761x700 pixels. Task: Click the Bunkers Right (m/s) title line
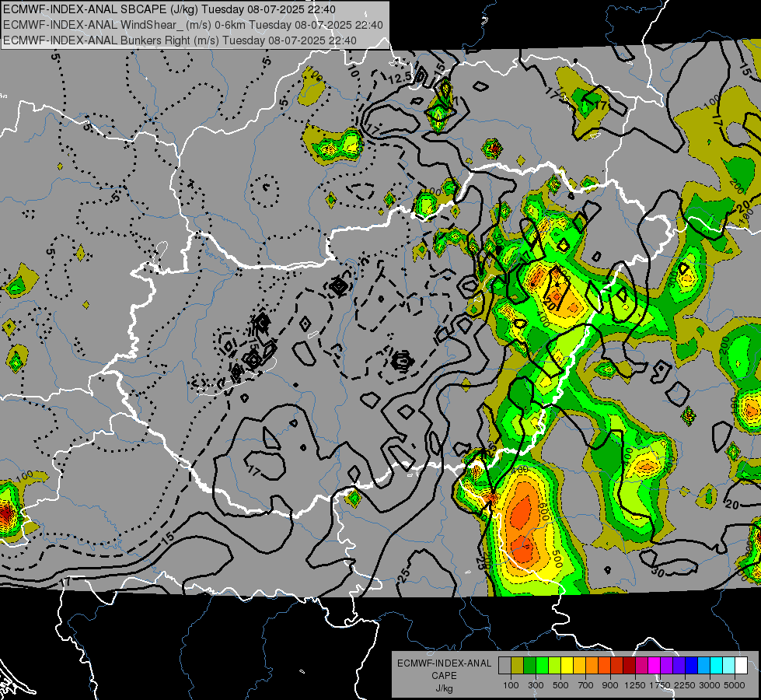point(180,40)
